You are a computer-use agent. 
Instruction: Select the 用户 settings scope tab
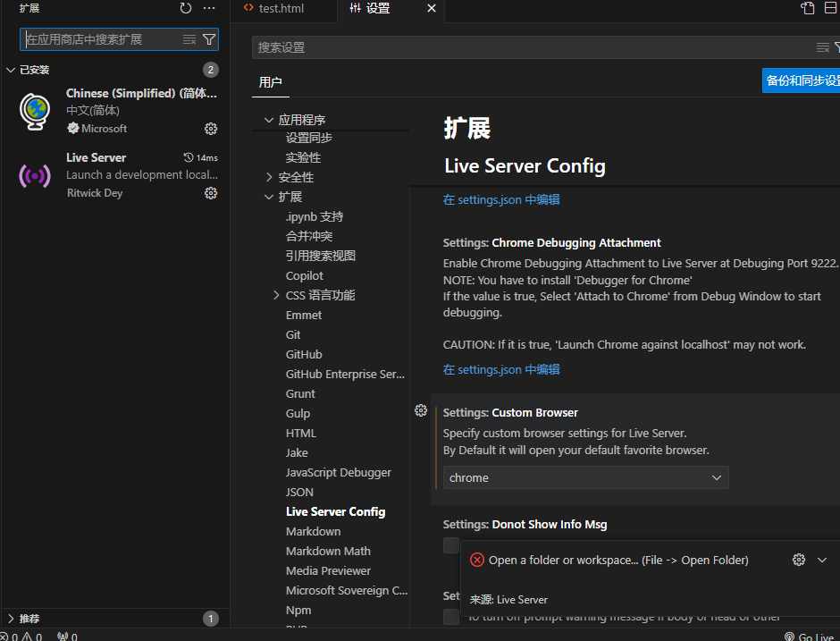coord(270,82)
